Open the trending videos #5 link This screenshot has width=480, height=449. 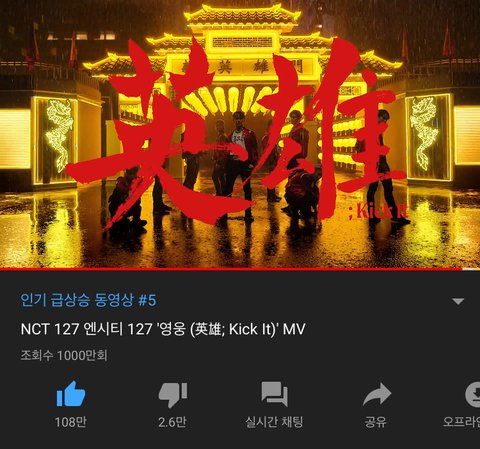(x=88, y=300)
